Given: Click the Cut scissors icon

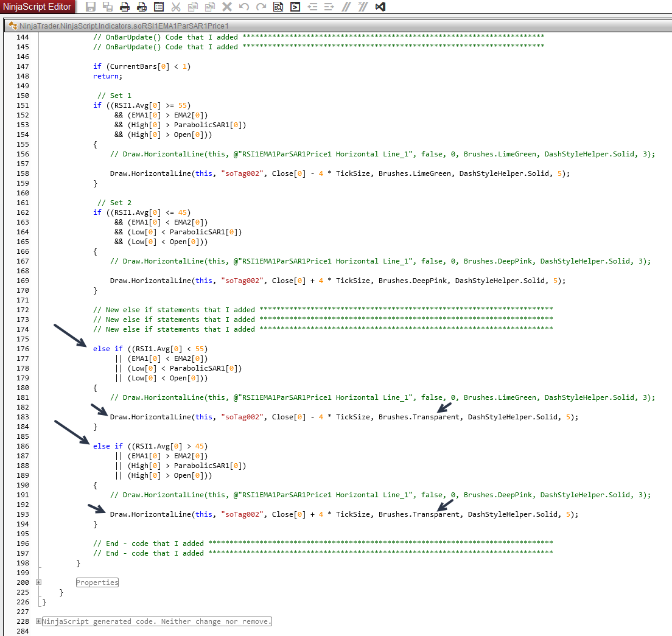Looking at the screenshot, I should point(176,7).
